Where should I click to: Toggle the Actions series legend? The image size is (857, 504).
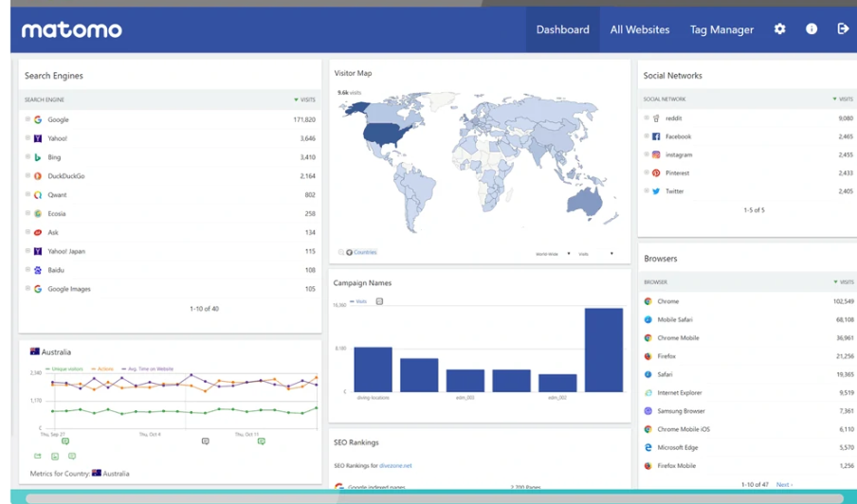(x=102, y=369)
